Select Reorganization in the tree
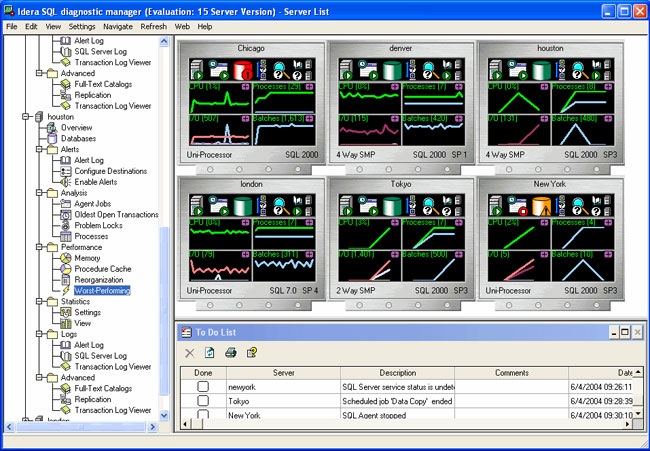Image resolution: width=650 pixels, height=451 pixels. click(x=99, y=279)
